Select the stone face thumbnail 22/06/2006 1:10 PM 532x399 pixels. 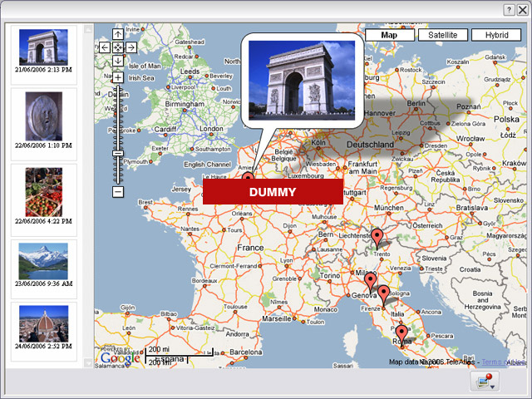[44, 116]
